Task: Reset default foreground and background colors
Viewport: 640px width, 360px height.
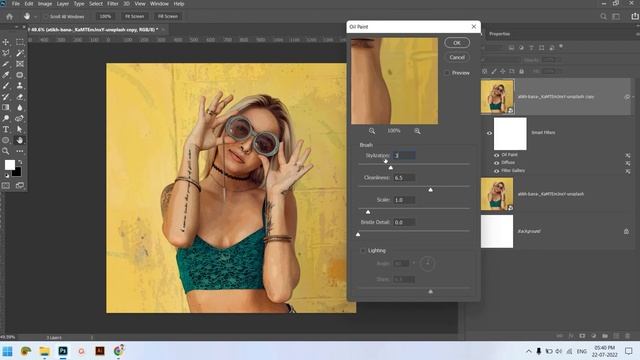Action: (7, 176)
